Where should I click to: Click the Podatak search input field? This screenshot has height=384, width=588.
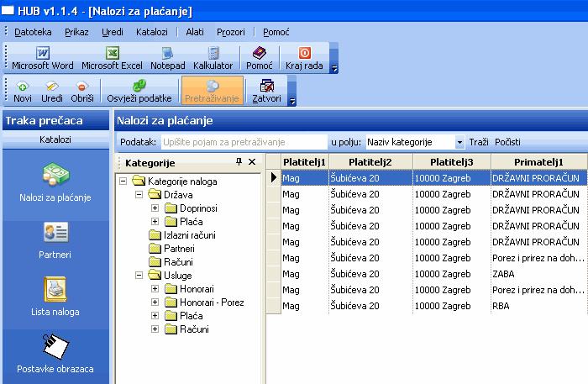tap(244, 142)
